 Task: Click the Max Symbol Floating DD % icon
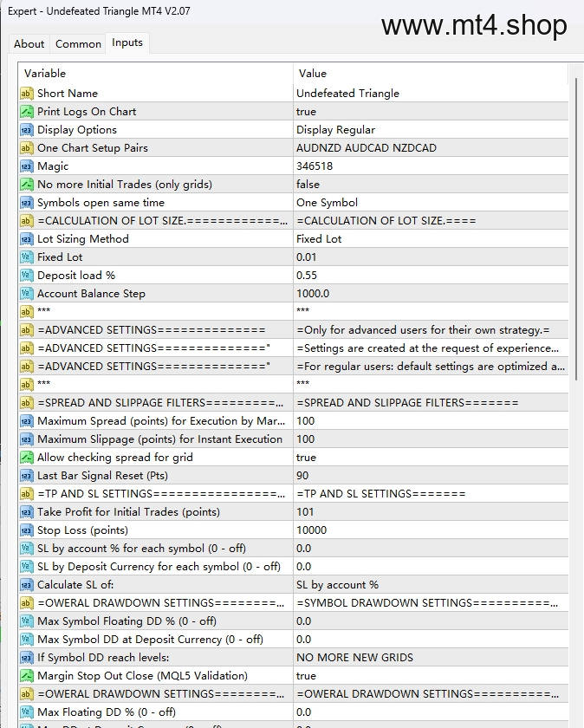[27, 621]
